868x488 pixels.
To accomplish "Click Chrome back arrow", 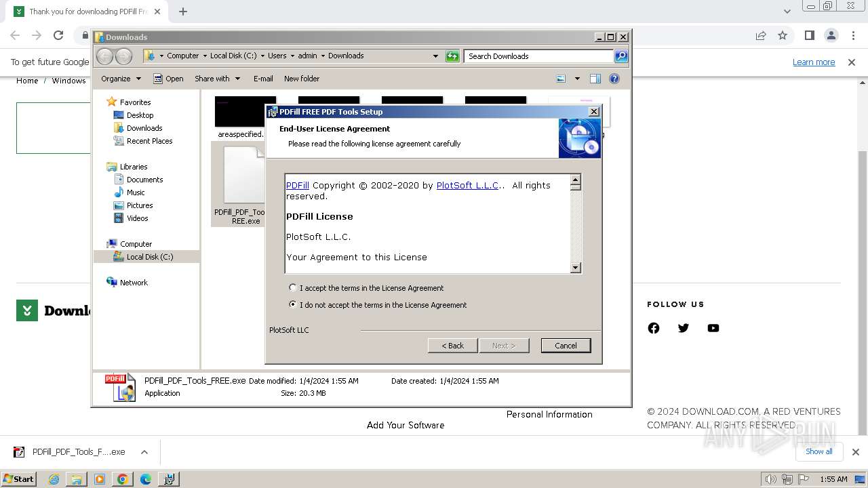I will (15, 35).
